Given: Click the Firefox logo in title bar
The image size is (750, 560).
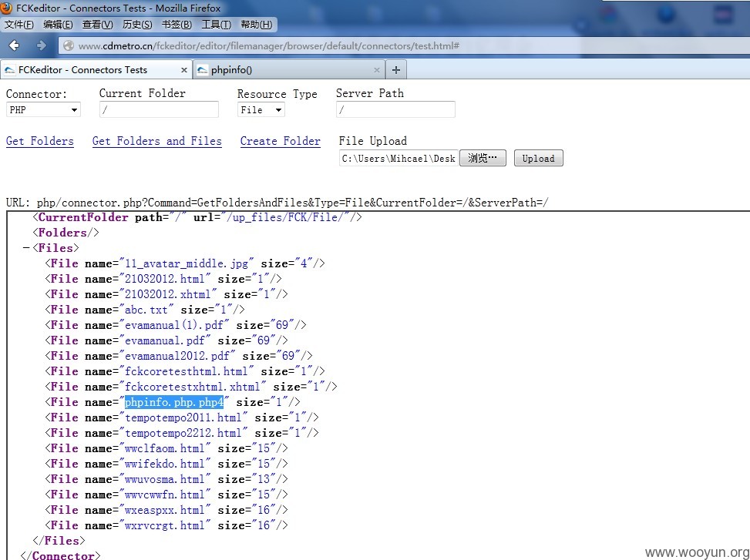Looking at the screenshot, I should coord(6,8).
